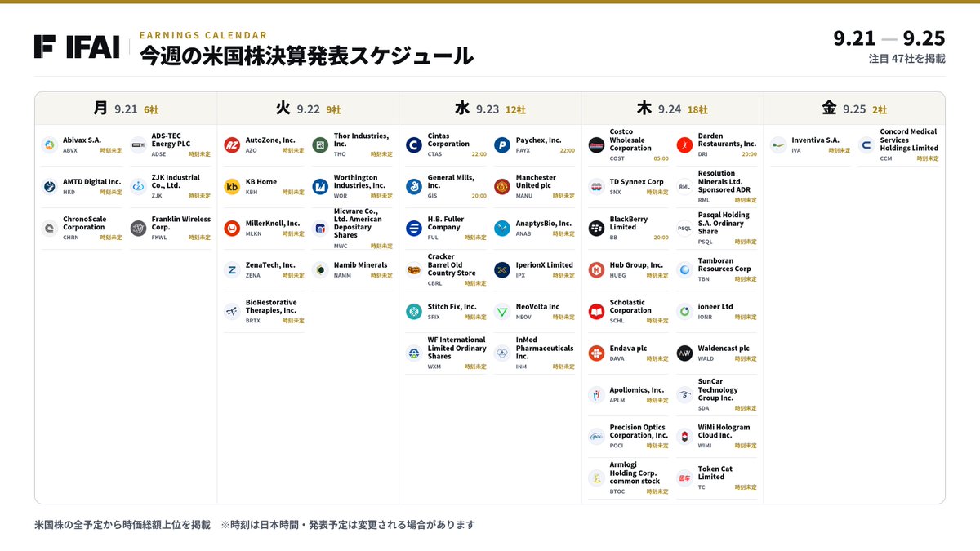Click the IperionX Limited company name
This screenshot has height=551, width=980.
[x=545, y=265]
